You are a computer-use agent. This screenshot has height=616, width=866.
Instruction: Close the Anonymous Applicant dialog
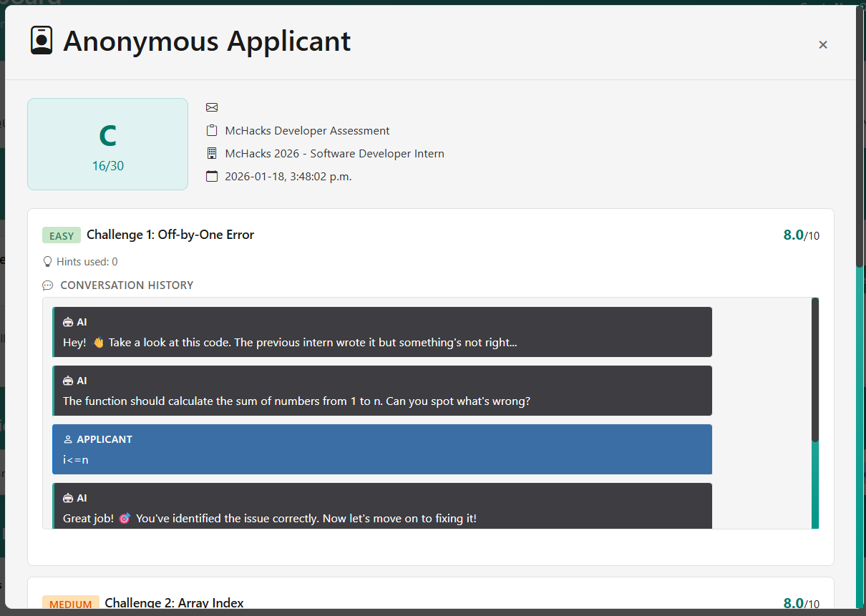coord(823,44)
